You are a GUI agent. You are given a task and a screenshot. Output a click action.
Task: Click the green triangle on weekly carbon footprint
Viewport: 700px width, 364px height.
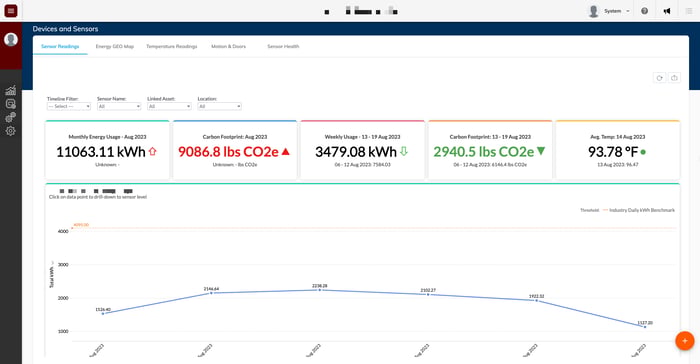[x=541, y=151]
